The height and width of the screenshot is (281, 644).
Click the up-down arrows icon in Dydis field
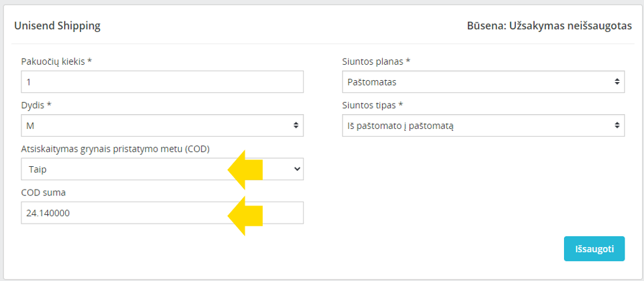coord(296,125)
